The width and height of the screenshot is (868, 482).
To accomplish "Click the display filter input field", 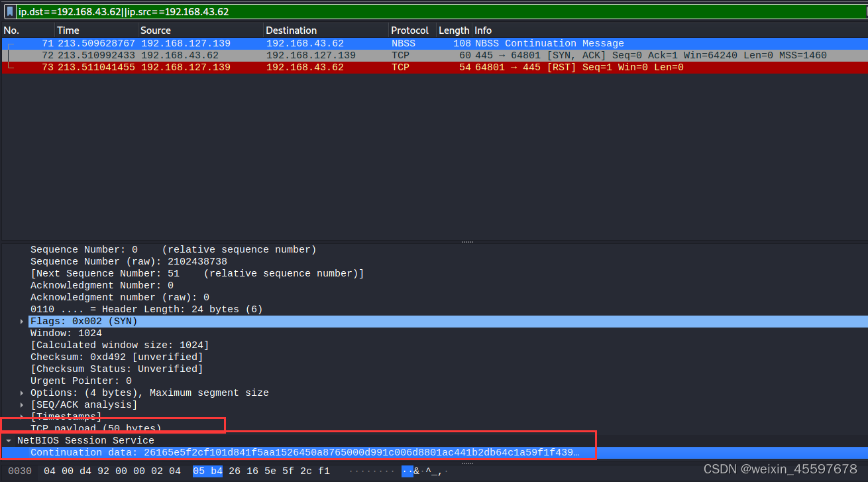I will click(x=441, y=11).
